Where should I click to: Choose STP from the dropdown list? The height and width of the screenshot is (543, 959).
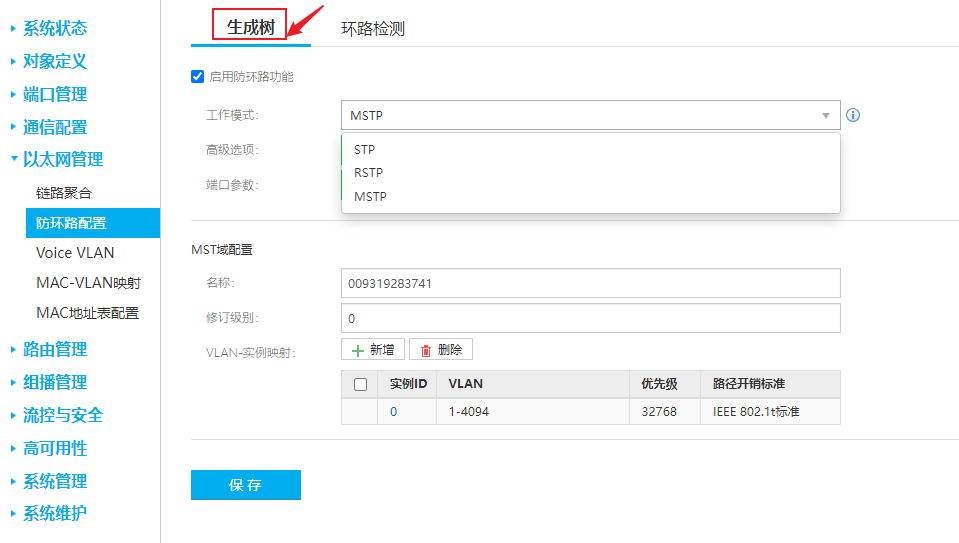pos(364,150)
